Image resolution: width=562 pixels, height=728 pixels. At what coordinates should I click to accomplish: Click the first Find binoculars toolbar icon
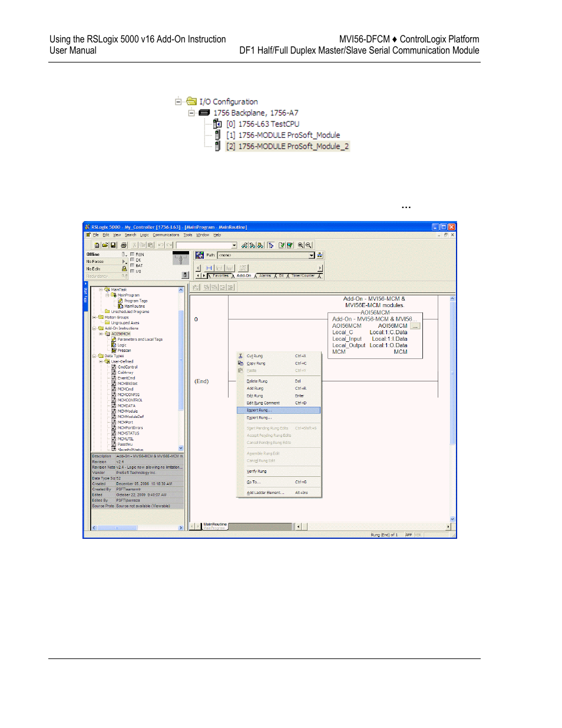pyautogui.click(x=244, y=245)
